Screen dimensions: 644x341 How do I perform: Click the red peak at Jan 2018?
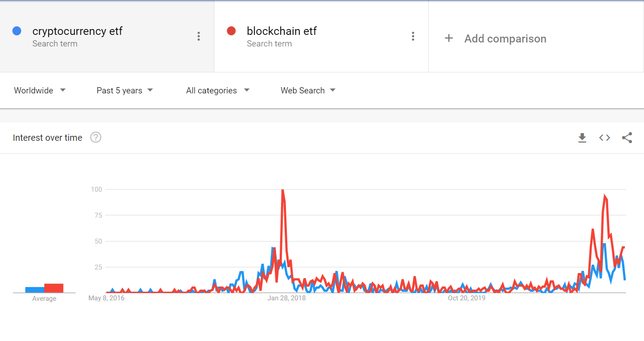[x=282, y=190]
